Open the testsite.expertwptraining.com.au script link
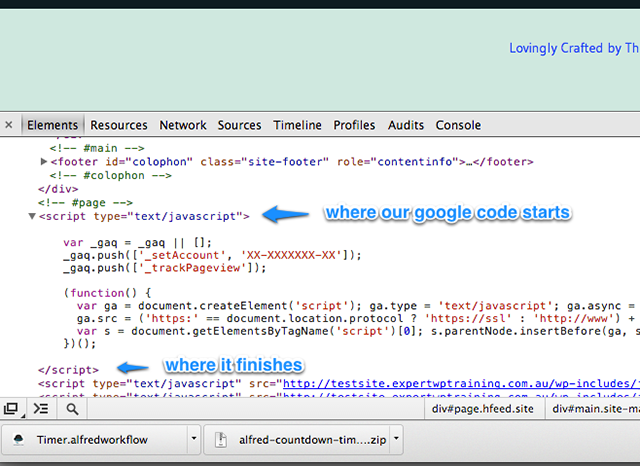 (461, 384)
